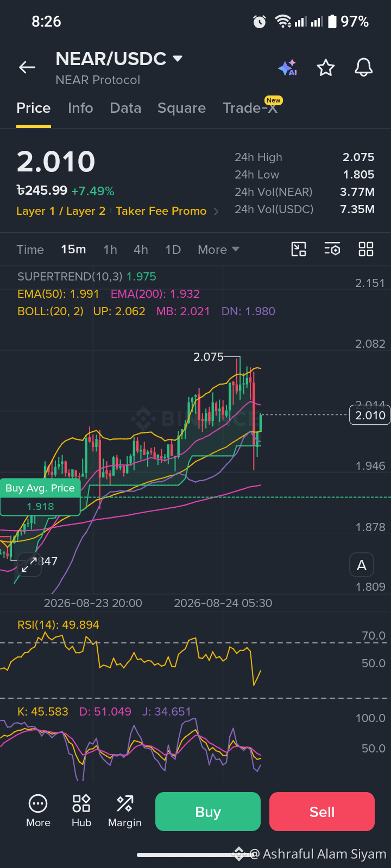This screenshot has width=391, height=868.
Task: Tap the green Buy button
Action: 208,812
